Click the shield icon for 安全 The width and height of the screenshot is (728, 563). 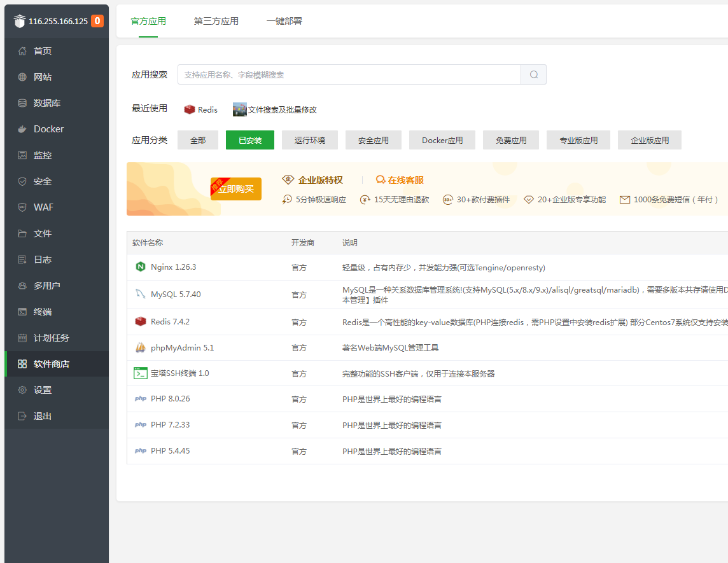pyautogui.click(x=22, y=181)
